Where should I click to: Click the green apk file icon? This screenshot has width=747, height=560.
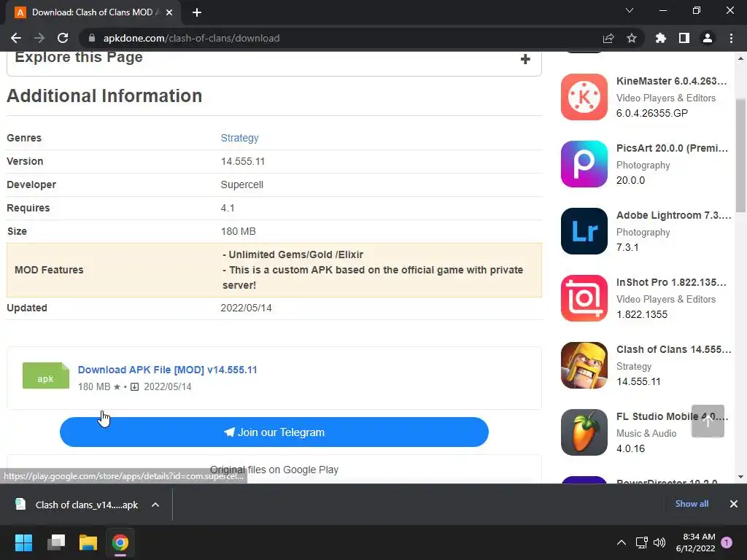46,376
